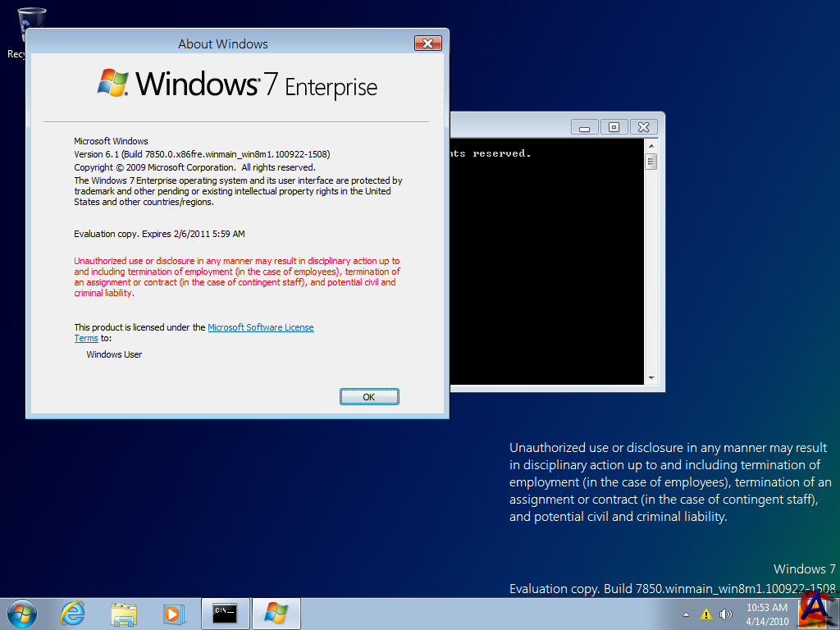Click the 'Microsoft Windows' text line
Viewport: 840px width, 630px height.
111,141
